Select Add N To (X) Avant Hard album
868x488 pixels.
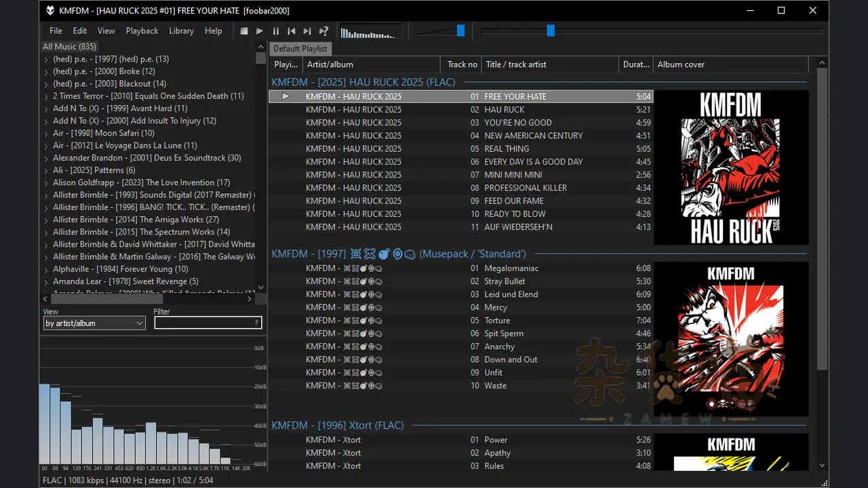[x=120, y=108]
